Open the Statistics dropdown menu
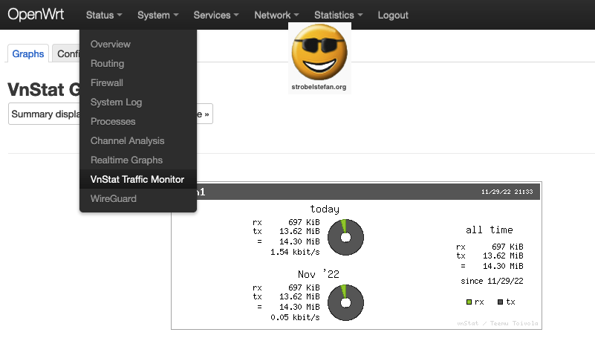 pyautogui.click(x=338, y=15)
